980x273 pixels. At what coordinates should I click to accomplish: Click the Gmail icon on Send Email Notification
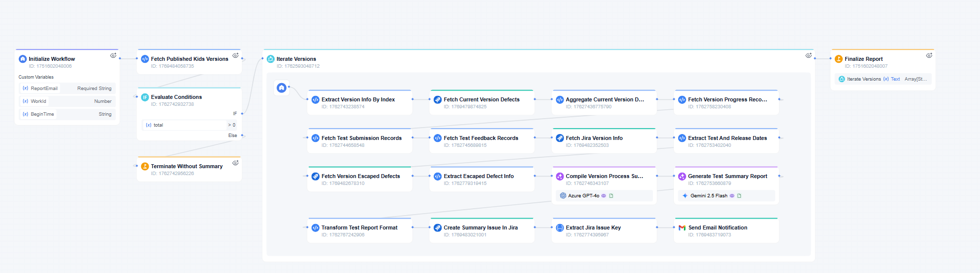[x=682, y=228]
